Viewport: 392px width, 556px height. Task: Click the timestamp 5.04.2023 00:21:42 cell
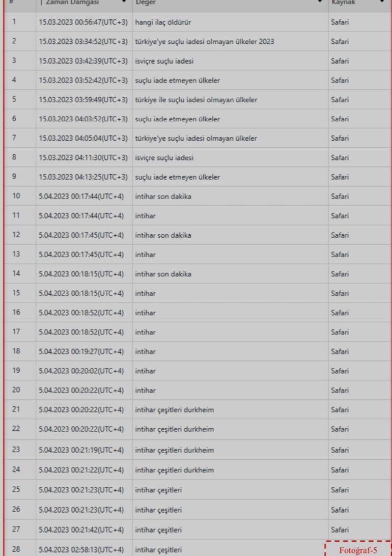tap(81, 528)
